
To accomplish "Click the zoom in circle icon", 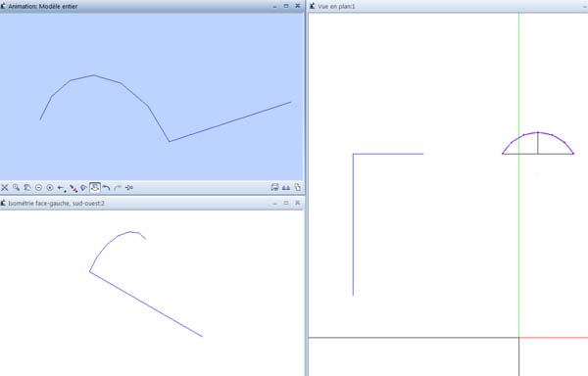I will click(50, 187).
